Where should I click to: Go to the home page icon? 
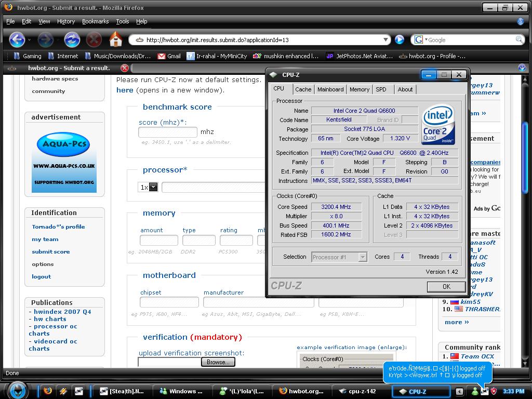116,39
